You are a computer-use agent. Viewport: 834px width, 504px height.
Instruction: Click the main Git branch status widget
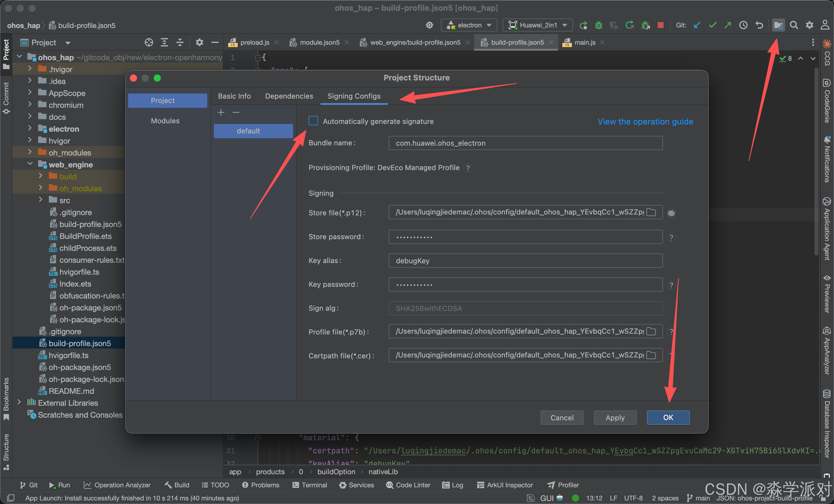pos(698,498)
